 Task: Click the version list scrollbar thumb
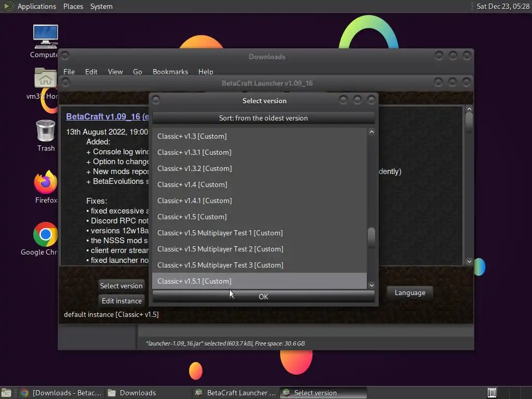coord(371,237)
